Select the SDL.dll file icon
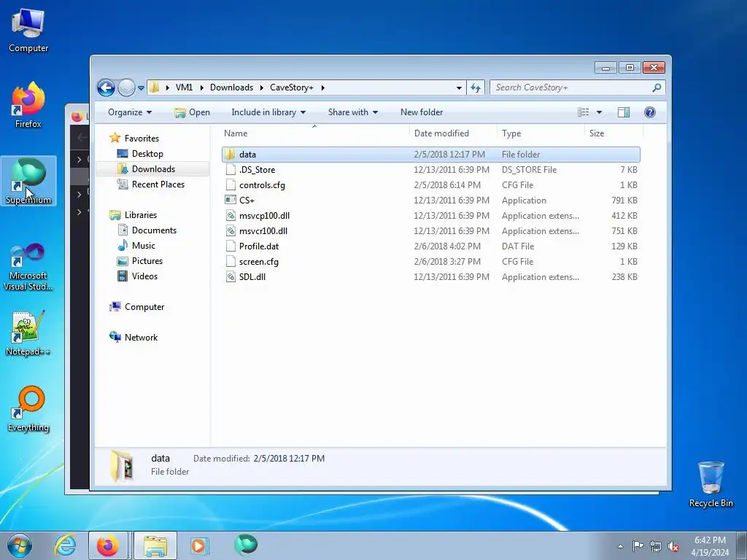The width and height of the screenshot is (747, 560). click(x=231, y=276)
